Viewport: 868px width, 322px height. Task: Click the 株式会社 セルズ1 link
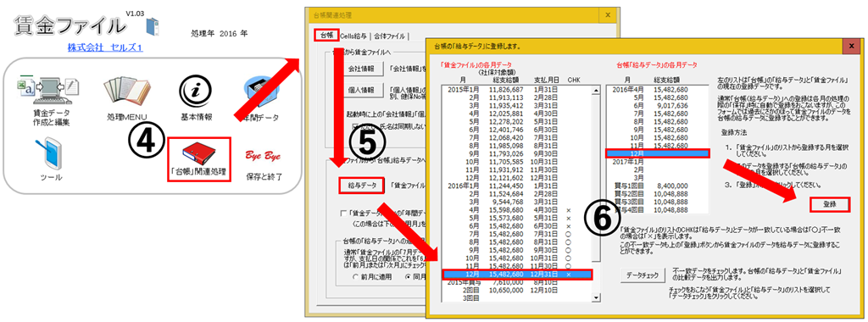click(105, 48)
